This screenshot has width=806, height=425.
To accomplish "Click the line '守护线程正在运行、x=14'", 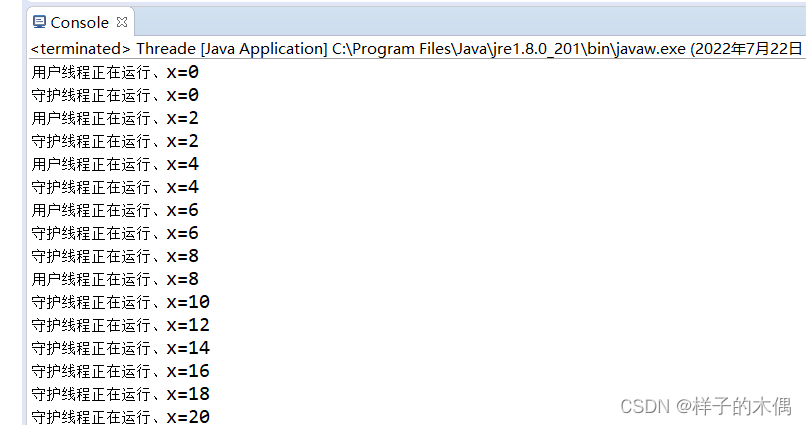I will click(x=120, y=348).
